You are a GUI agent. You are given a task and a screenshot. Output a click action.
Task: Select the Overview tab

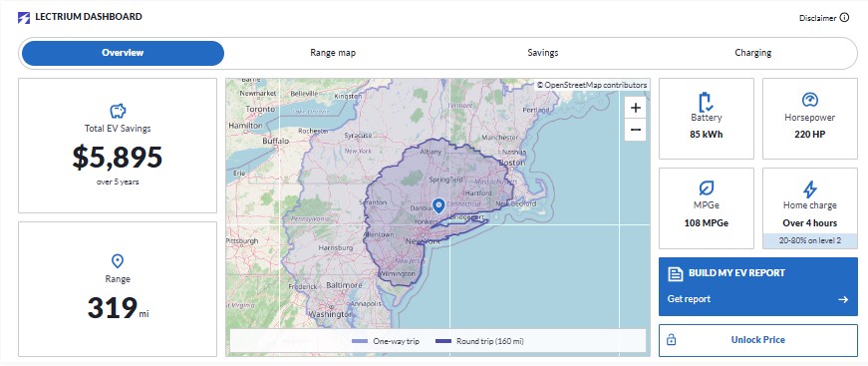coord(123,53)
